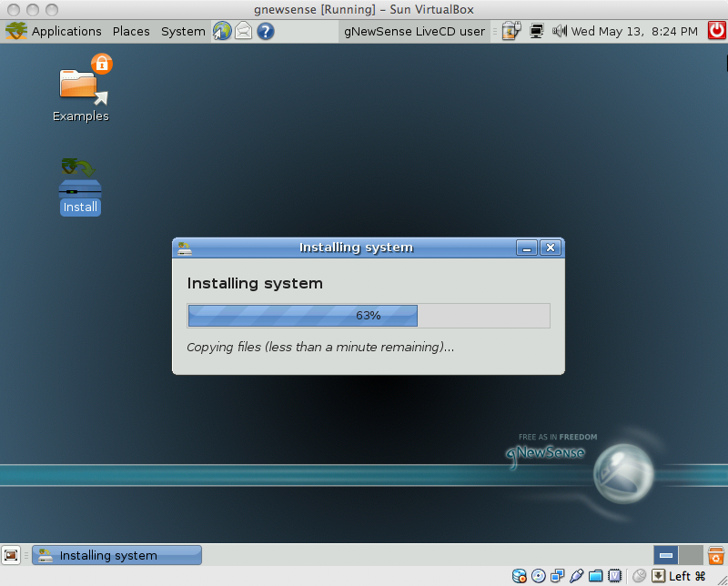This screenshot has width=728, height=586.
Task: Click the Copying files status text
Action: [x=320, y=348]
